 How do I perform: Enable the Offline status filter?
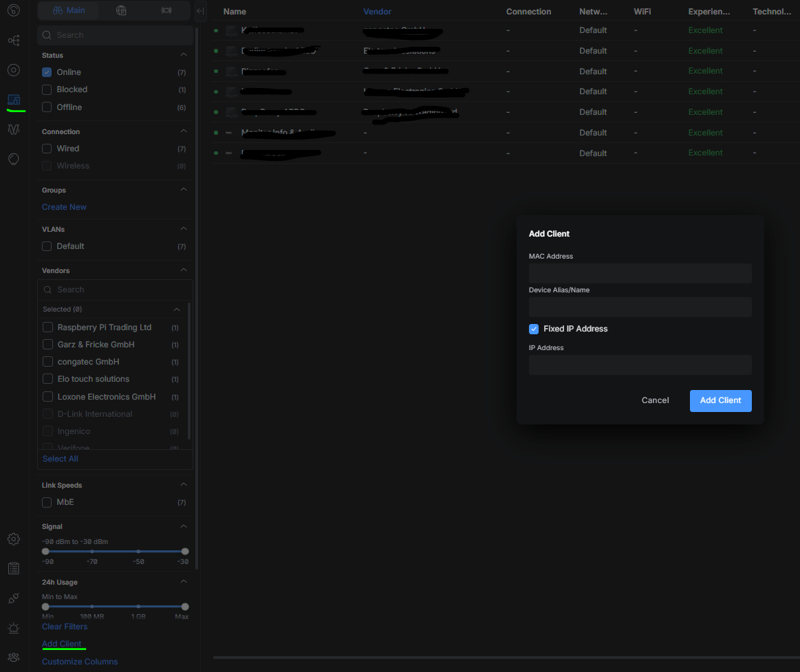coord(47,107)
